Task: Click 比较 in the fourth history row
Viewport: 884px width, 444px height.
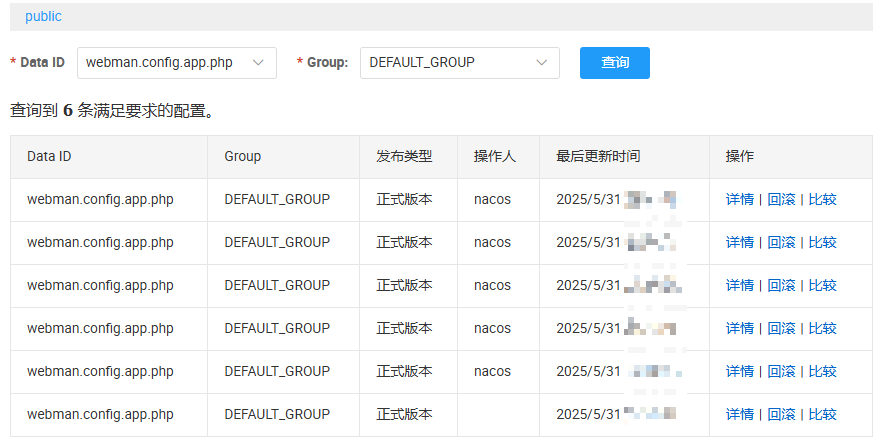Action: pos(823,328)
